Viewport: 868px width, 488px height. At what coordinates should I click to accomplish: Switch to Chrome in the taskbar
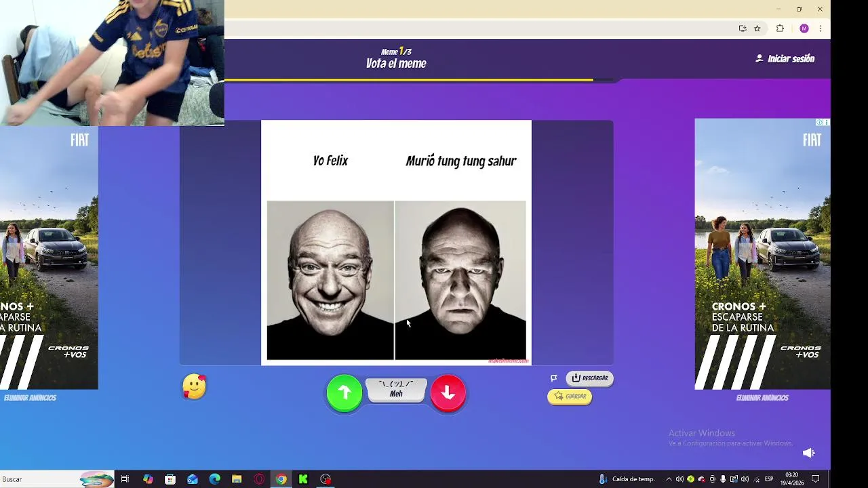tap(281, 479)
